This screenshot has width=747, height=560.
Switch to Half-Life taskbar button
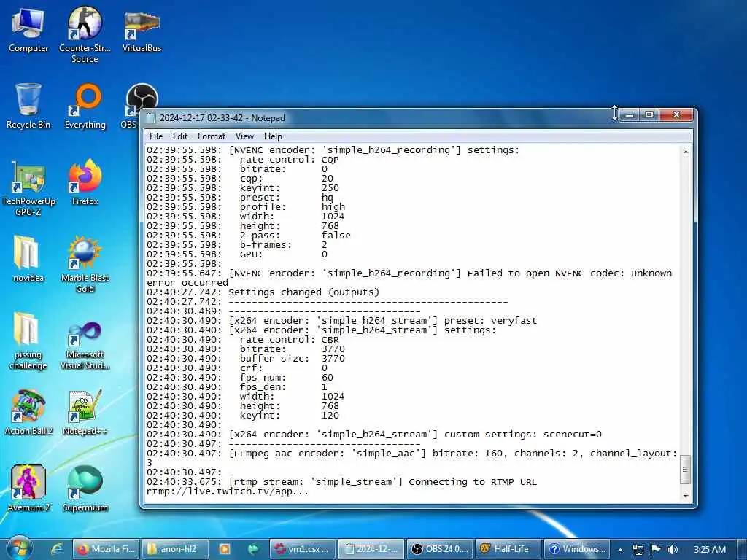(x=508, y=549)
